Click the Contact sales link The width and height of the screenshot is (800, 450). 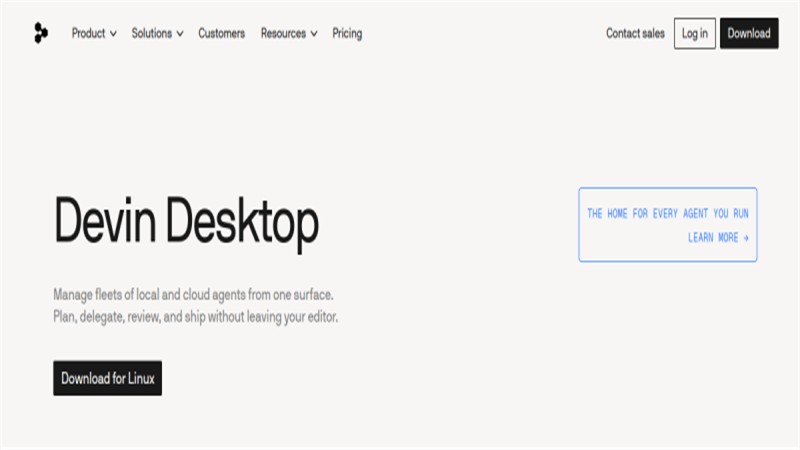(635, 33)
